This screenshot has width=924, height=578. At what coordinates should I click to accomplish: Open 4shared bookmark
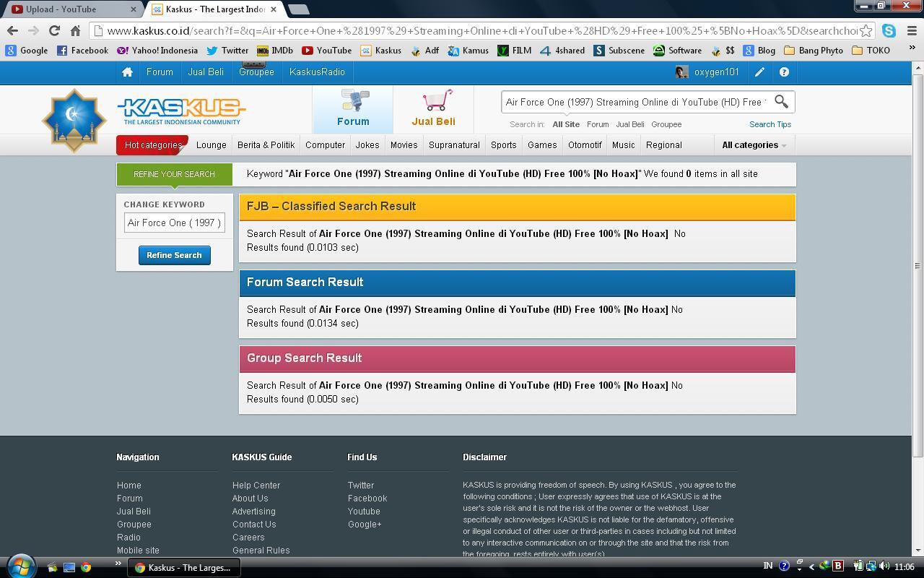562,50
